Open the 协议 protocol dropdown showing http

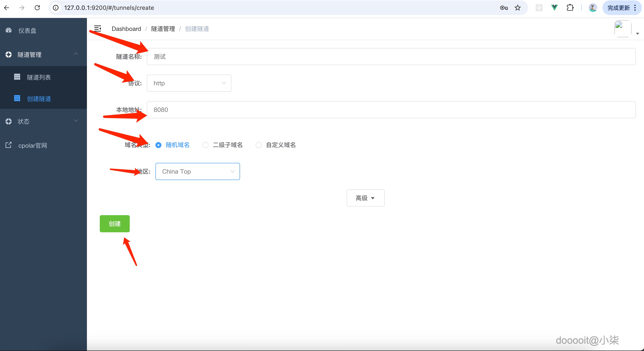point(189,83)
